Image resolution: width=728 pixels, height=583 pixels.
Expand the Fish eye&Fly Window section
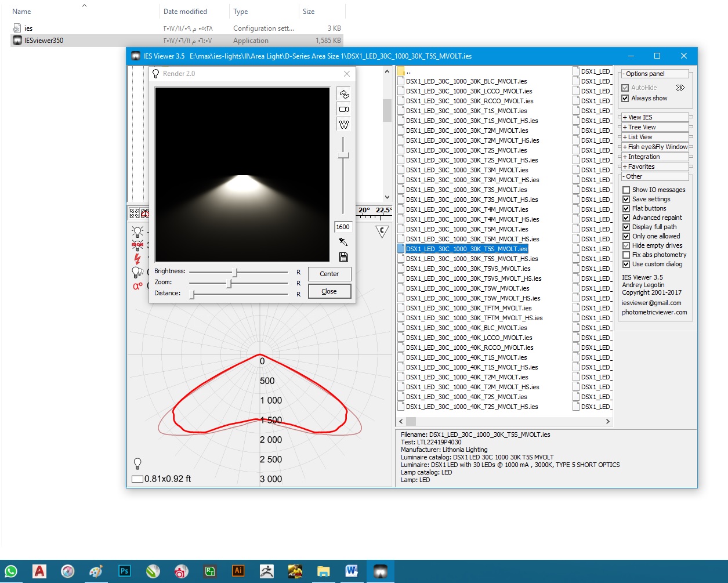(655, 147)
